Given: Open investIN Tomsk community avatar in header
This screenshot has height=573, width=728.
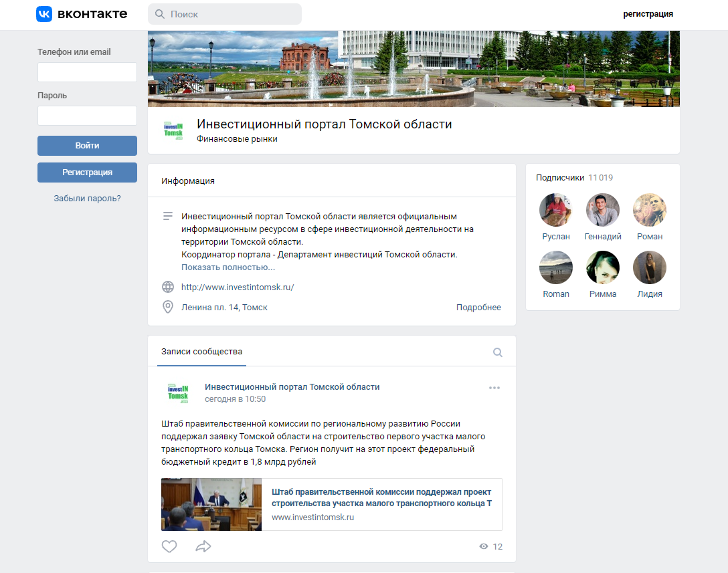Looking at the screenshot, I should (x=173, y=130).
